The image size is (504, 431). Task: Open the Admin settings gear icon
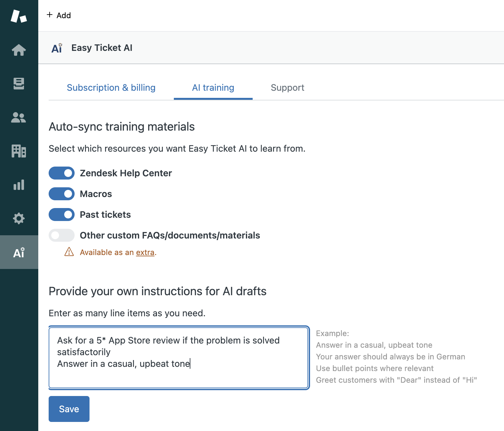(19, 218)
